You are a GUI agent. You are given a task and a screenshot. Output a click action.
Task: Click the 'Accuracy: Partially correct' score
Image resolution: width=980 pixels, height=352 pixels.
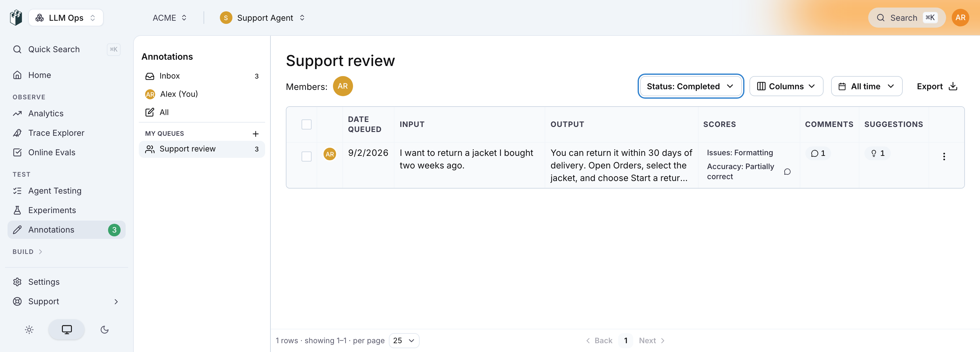740,171
